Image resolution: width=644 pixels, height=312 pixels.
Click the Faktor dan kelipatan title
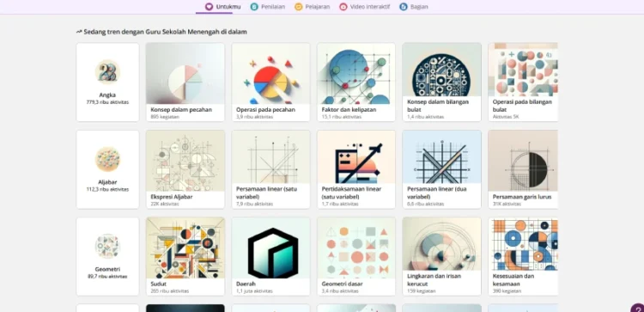[x=349, y=110]
